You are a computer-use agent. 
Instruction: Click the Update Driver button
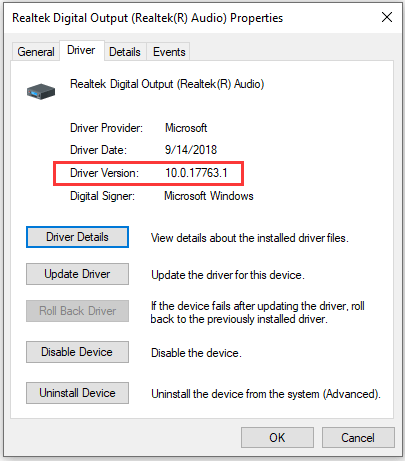(77, 274)
